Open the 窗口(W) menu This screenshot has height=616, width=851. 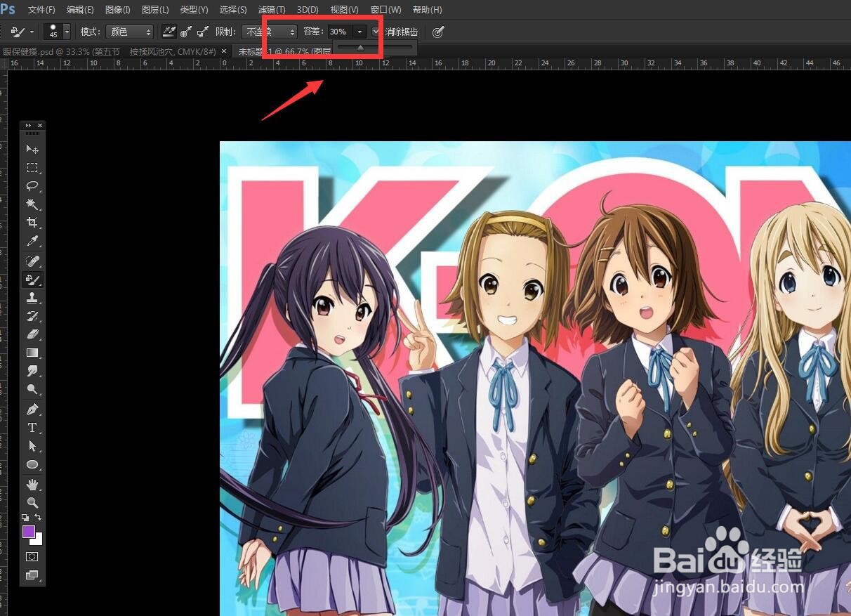385,10
